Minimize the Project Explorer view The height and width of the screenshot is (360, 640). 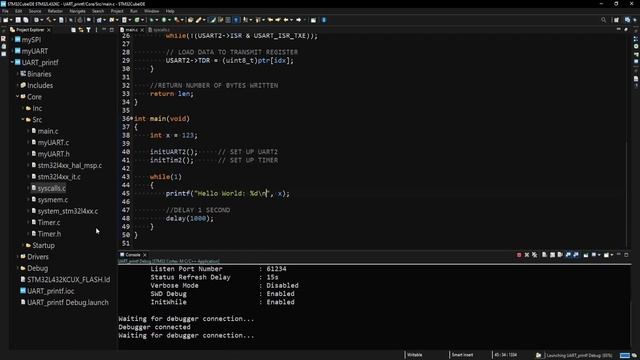pyautogui.click(x=104, y=30)
